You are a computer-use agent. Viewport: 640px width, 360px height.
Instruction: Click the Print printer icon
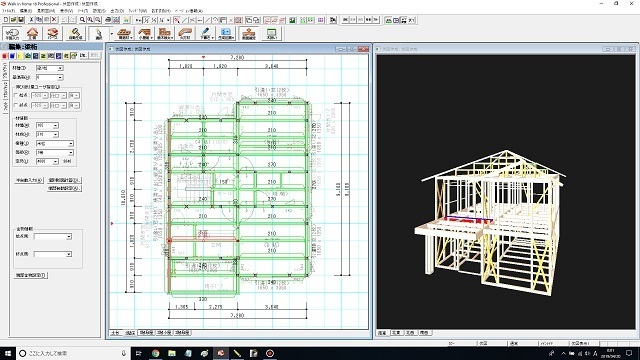(x=108, y=20)
